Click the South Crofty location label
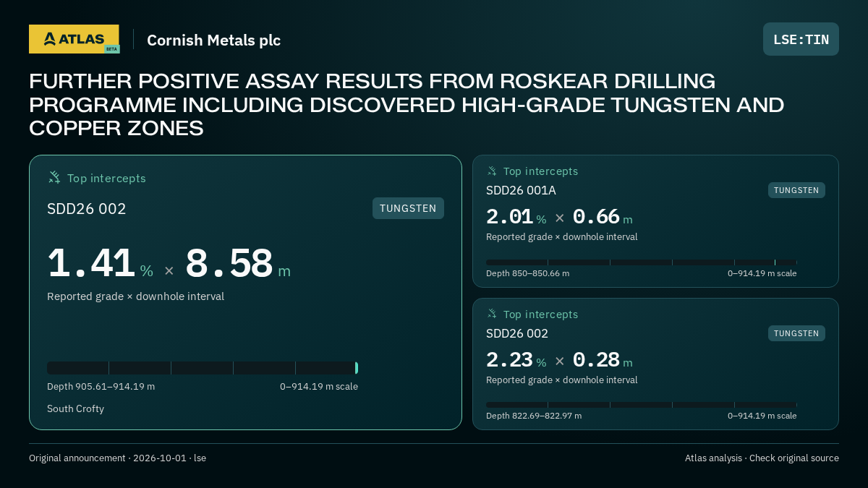 (x=75, y=408)
